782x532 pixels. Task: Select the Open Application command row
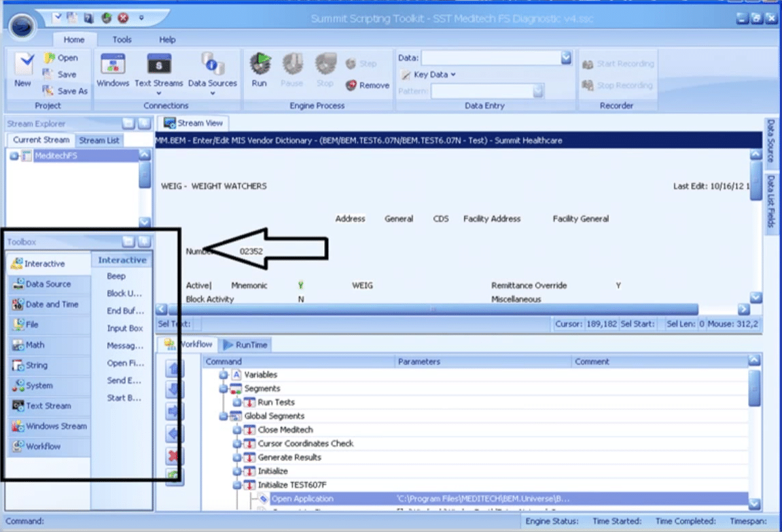point(509,499)
